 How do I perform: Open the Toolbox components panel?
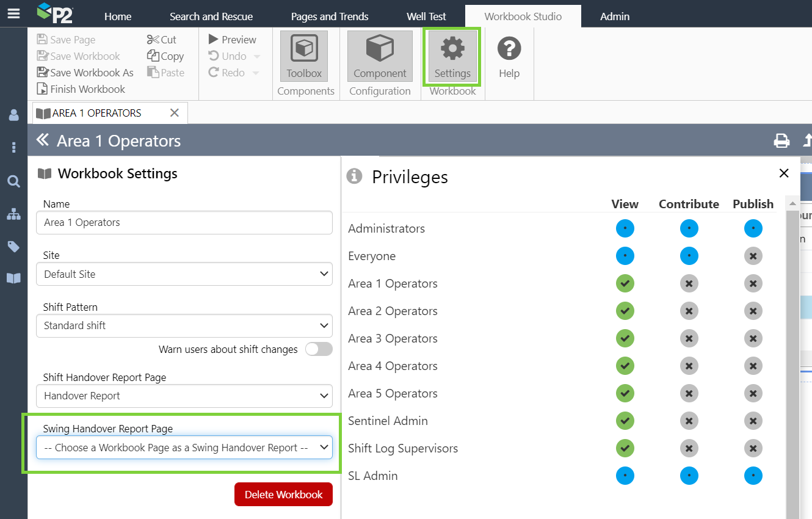click(x=304, y=56)
